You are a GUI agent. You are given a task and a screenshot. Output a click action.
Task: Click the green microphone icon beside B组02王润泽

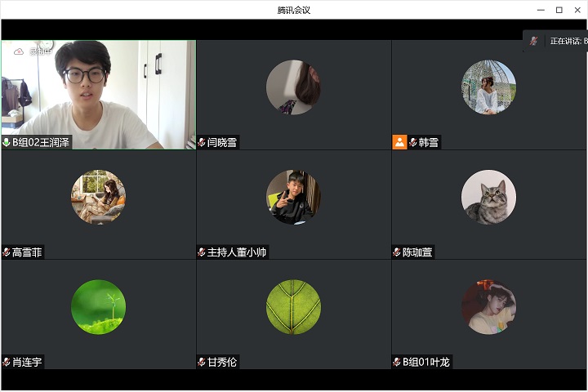pos(7,142)
